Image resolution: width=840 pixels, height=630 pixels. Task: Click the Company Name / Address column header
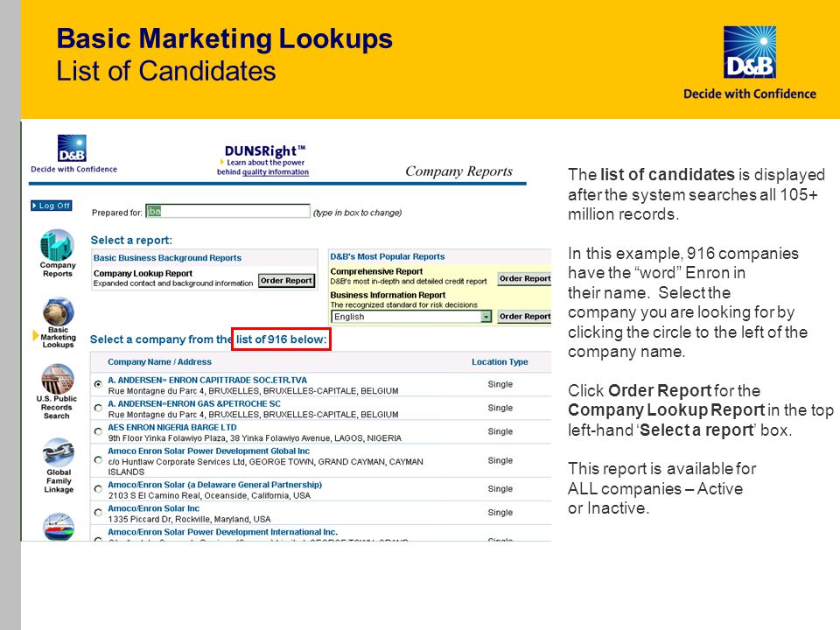point(159,362)
